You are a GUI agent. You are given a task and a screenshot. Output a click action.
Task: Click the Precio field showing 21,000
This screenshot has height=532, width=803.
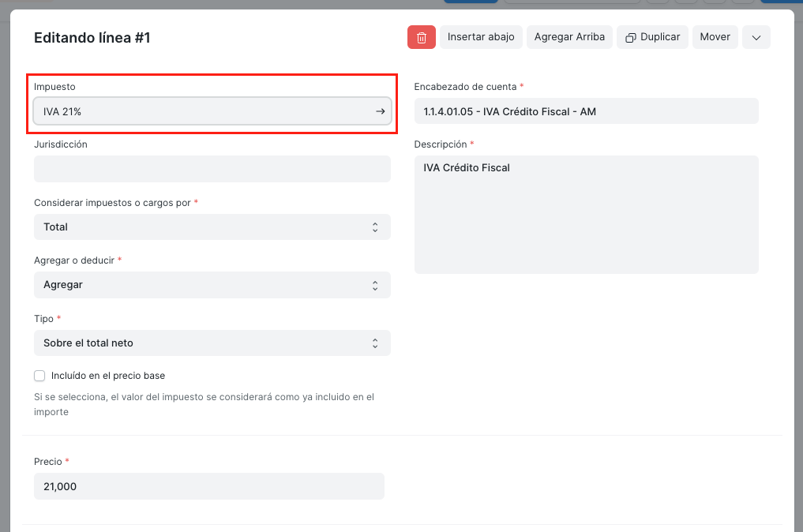pos(209,486)
